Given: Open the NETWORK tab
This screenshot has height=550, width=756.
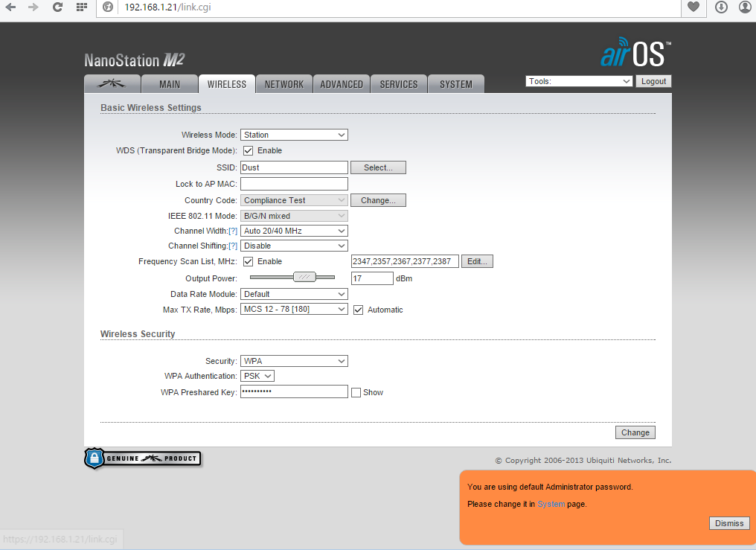Looking at the screenshot, I should pyautogui.click(x=284, y=84).
